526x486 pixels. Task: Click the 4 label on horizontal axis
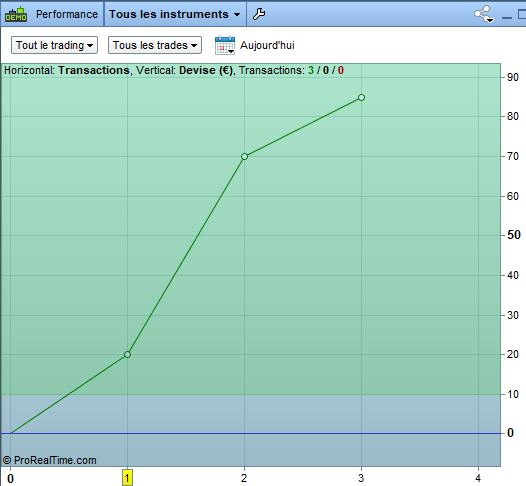tap(478, 478)
